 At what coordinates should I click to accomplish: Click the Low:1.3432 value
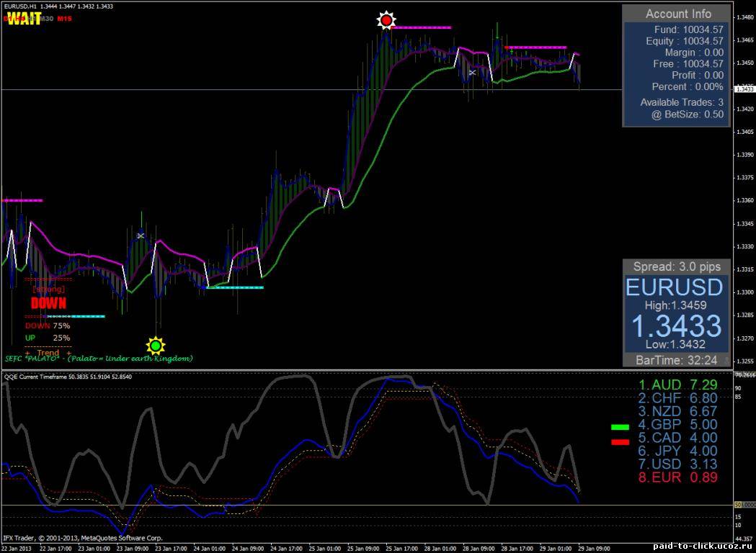[x=675, y=344]
